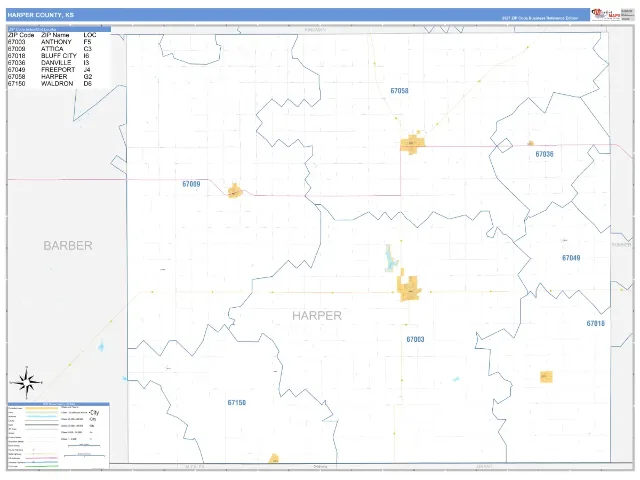Click the map legend box
The height and width of the screenshot is (480, 640).
point(58,436)
